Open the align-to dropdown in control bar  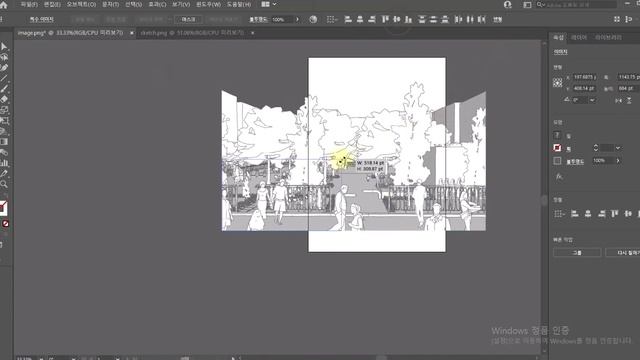(x=332, y=19)
